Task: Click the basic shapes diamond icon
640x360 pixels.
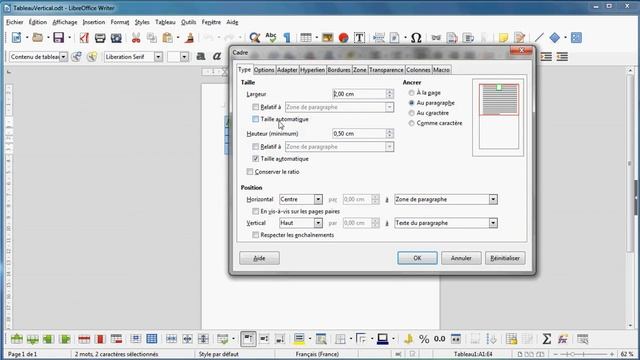Action: (x=555, y=38)
